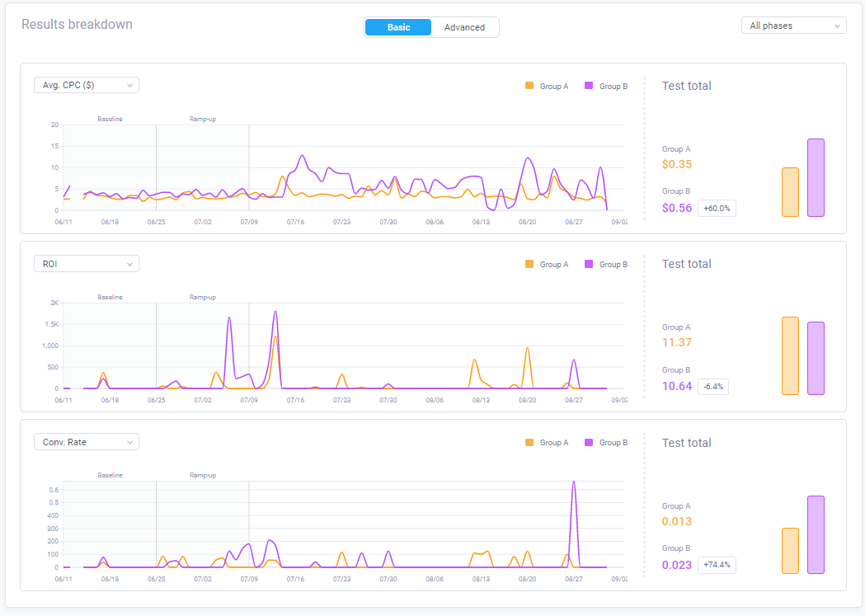The image size is (865, 616).
Task: Switch to the Basic view tab
Action: pyautogui.click(x=398, y=27)
